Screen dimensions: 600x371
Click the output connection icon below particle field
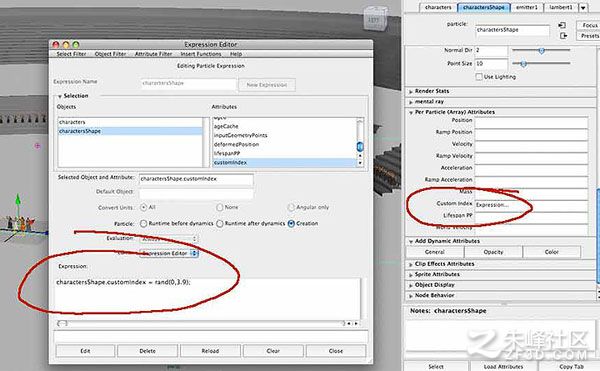563,36
